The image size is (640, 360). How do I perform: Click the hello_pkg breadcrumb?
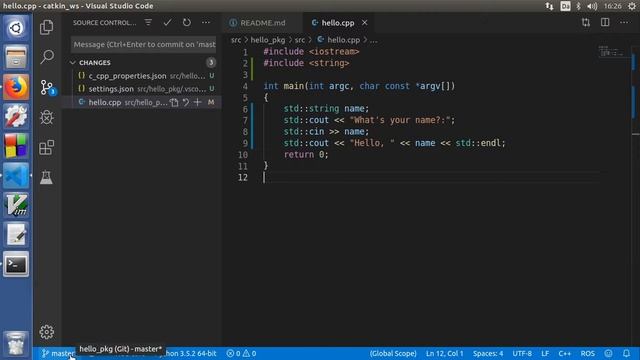(x=268, y=40)
